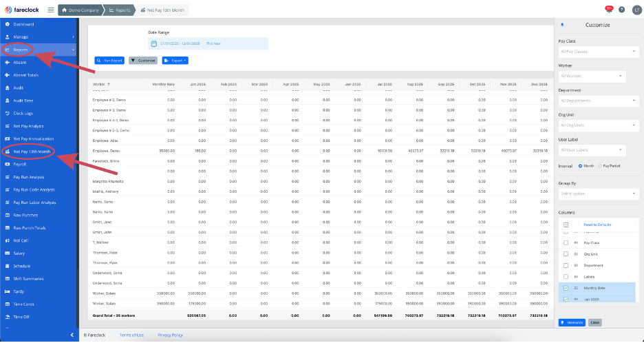Open the help question mark icon
The image size is (644, 343).
(x=621, y=10)
